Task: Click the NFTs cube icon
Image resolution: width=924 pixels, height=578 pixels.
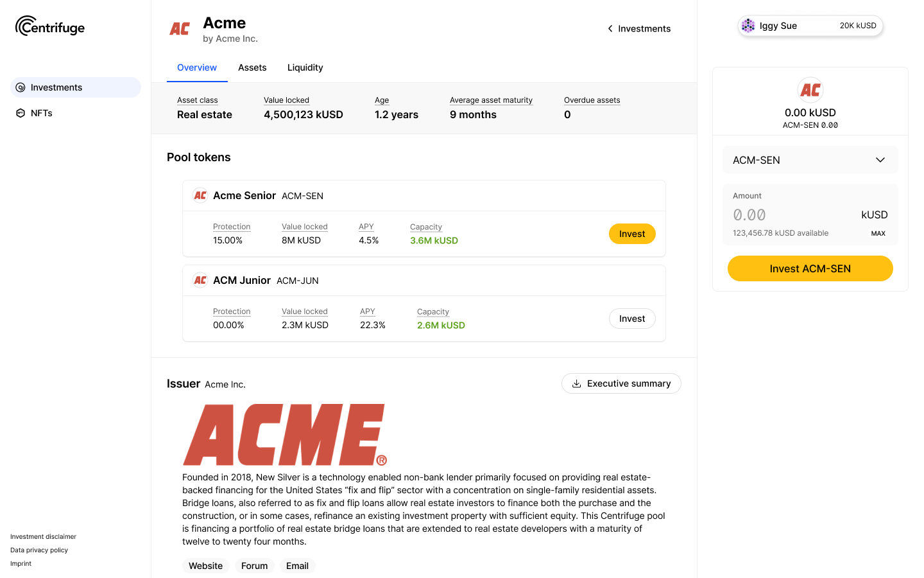Action: point(21,113)
